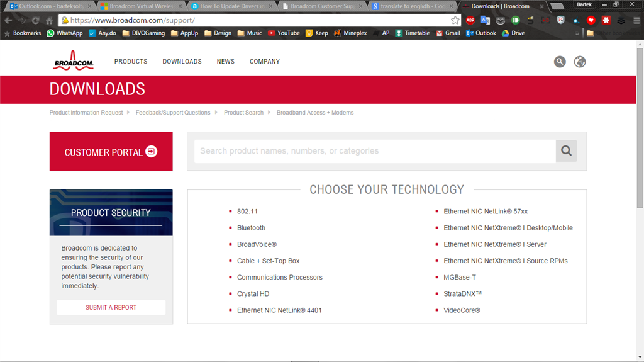Open the Adblock Plus extension icon
The image size is (644, 362).
tap(470, 20)
